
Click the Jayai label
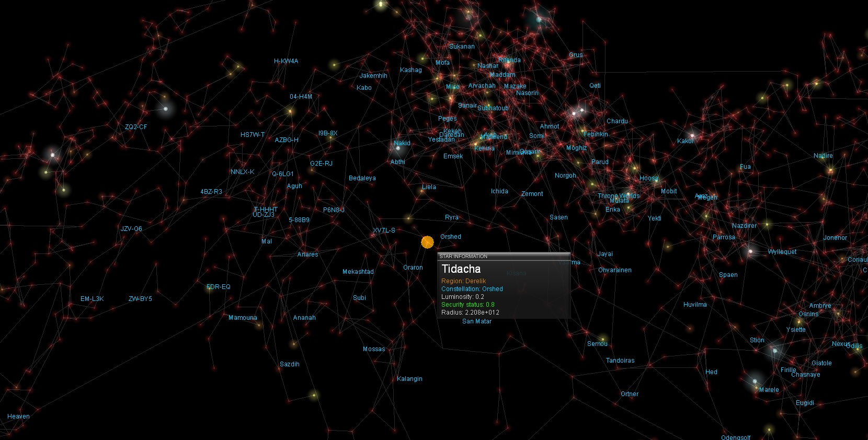point(605,254)
